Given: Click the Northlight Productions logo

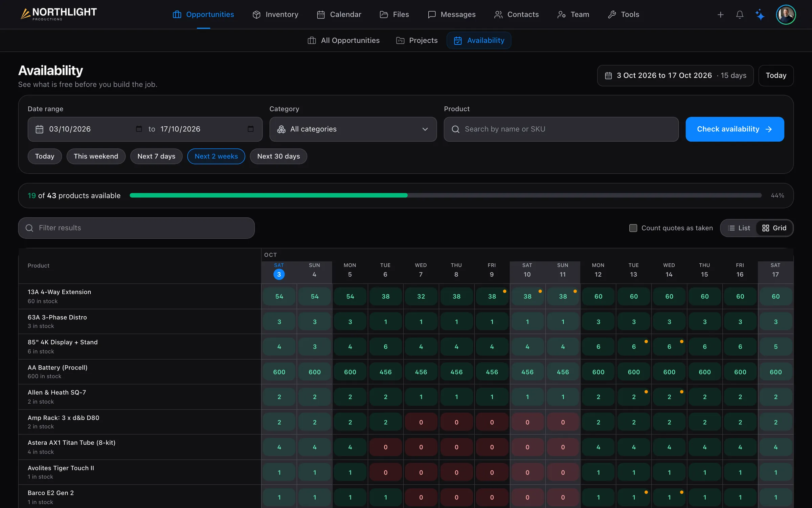Looking at the screenshot, I should [58, 14].
